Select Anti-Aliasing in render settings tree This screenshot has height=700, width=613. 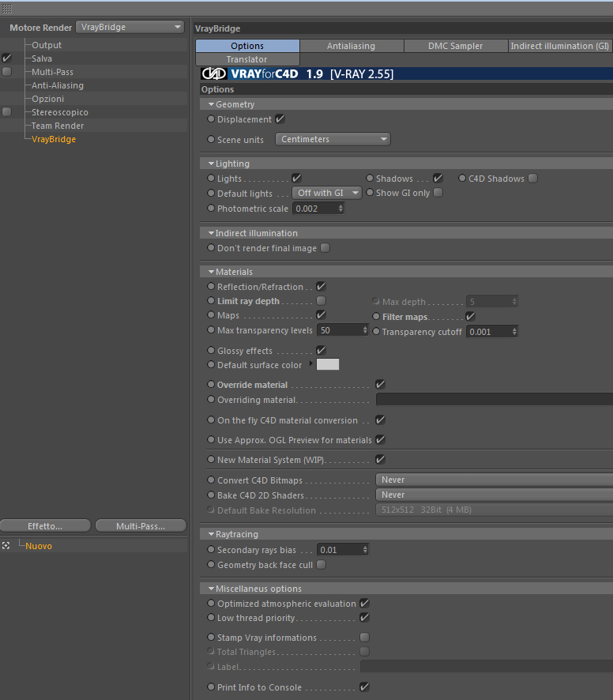pyautogui.click(x=58, y=85)
